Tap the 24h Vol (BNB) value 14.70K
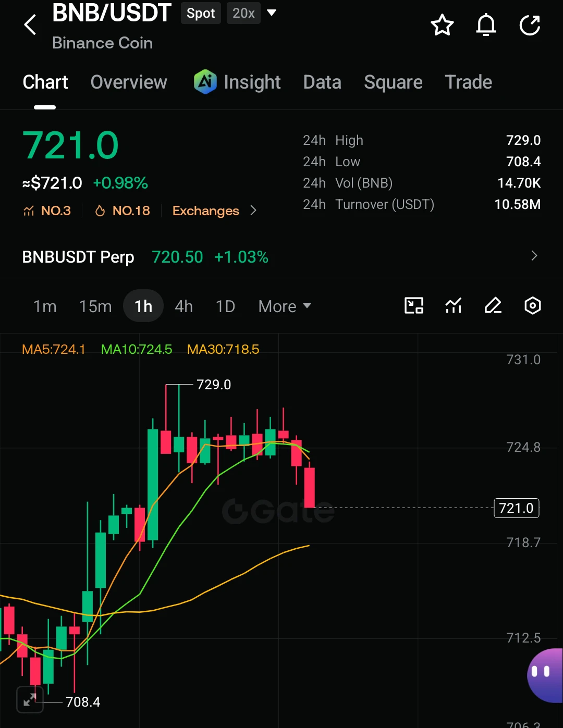Image resolution: width=563 pixels, height=728 pixels. [x=519, y=183]
